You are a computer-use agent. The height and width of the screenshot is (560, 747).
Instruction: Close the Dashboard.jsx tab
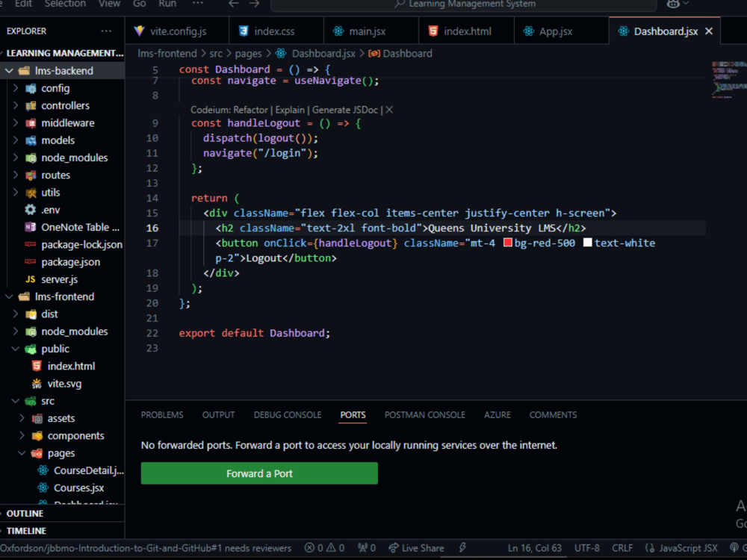click(709, 31)
